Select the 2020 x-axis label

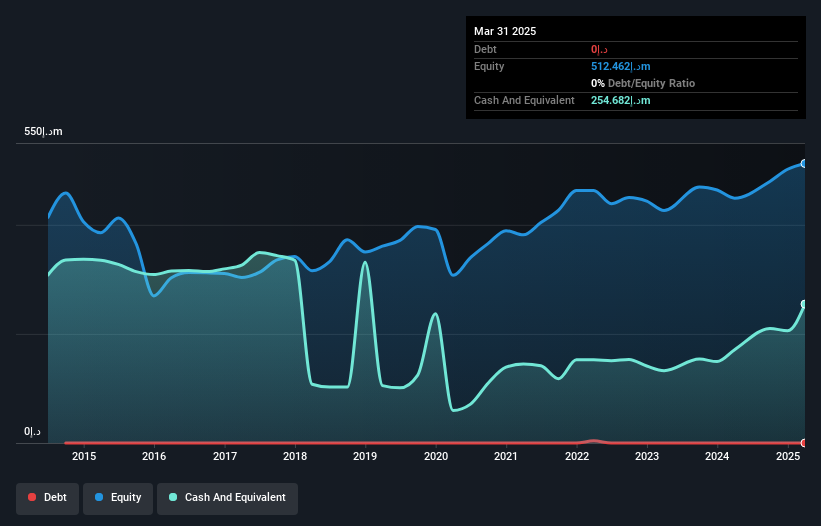click(x=436, y=456)
